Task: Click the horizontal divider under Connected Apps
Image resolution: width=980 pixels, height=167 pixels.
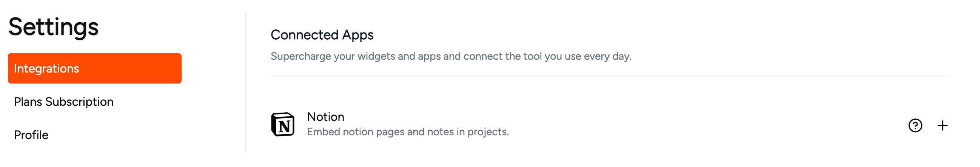Action: click(x=610, y=76)
